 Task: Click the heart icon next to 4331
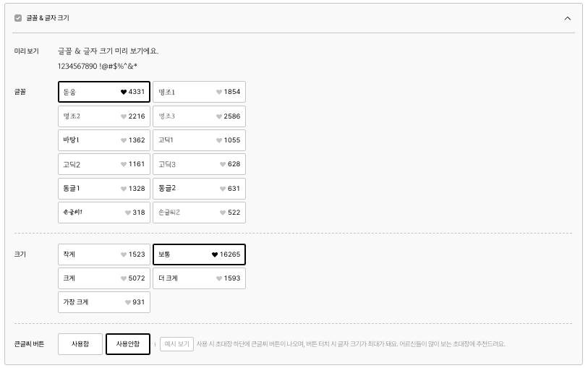pyautogui.click(x=124, y=93)
